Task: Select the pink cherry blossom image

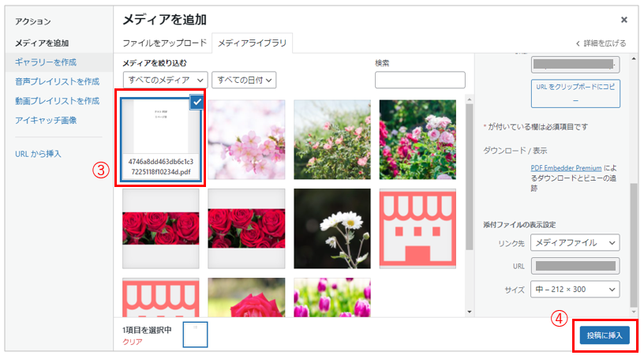Action: [x=246, y=139]
